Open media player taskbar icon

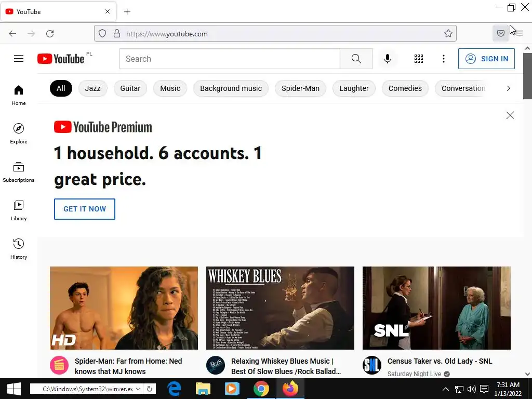coord(232,389)
